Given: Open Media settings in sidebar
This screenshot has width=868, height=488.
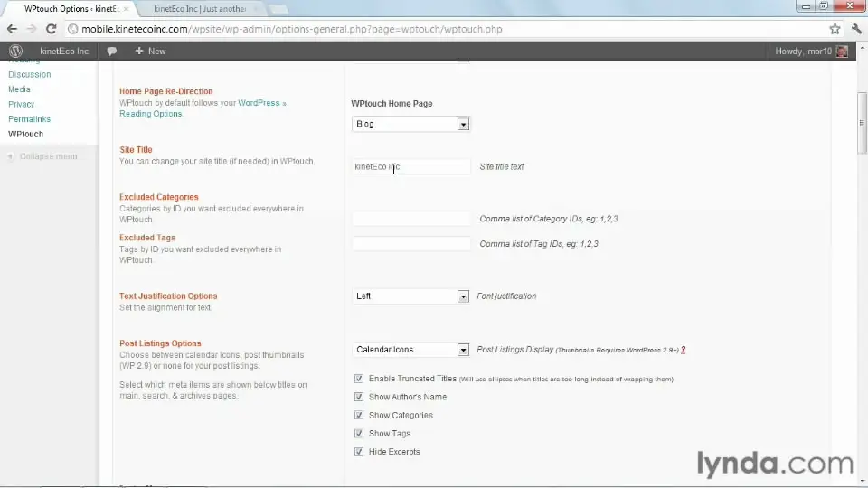Looking at the screenshot, I should (x=19, y=89).
